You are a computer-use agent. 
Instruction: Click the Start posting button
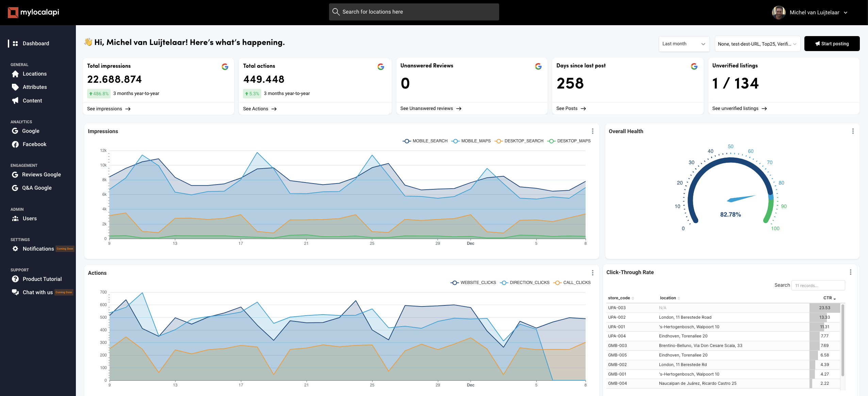(x=832, y=43)
